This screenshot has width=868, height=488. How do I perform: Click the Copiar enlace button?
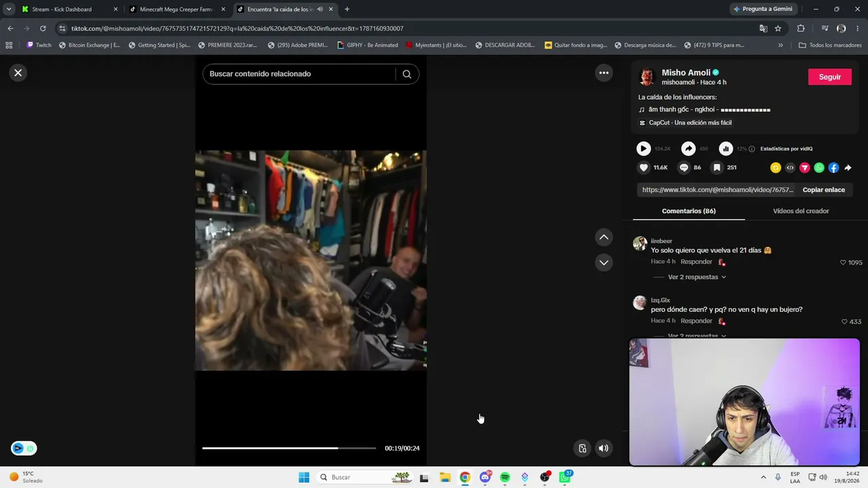(x=823, y=190)
